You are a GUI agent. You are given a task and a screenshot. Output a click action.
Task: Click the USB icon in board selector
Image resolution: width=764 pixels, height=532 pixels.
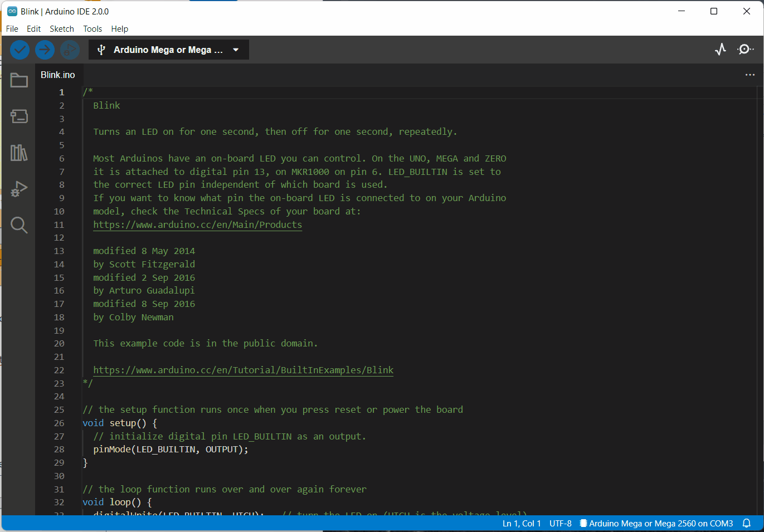pos(101,50)
